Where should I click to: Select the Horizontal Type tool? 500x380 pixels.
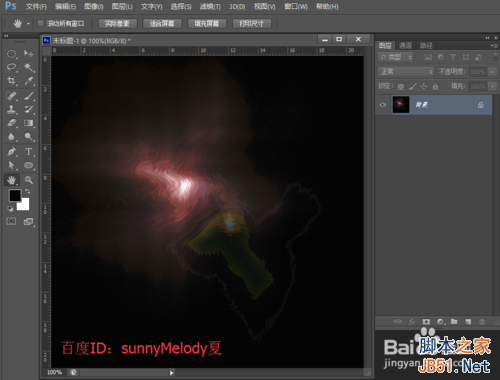(29, 152)
